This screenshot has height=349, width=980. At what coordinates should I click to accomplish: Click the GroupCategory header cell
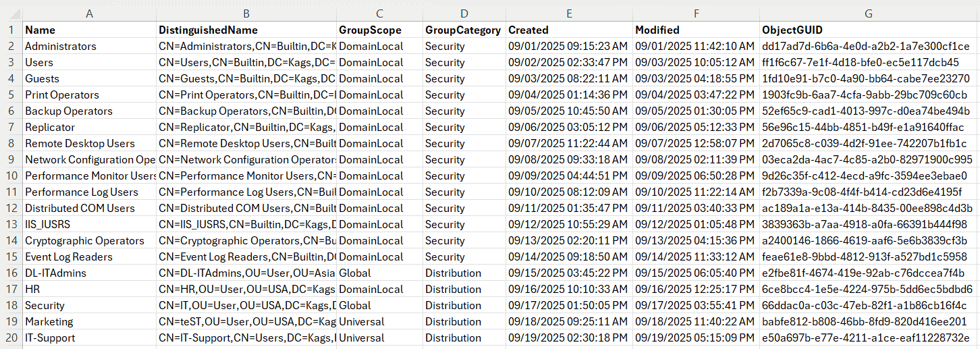464,30
